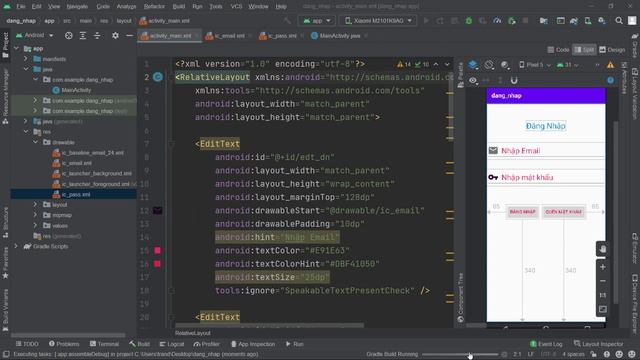Open the Refactor menu
640x360 pixels.
[154, 7]
